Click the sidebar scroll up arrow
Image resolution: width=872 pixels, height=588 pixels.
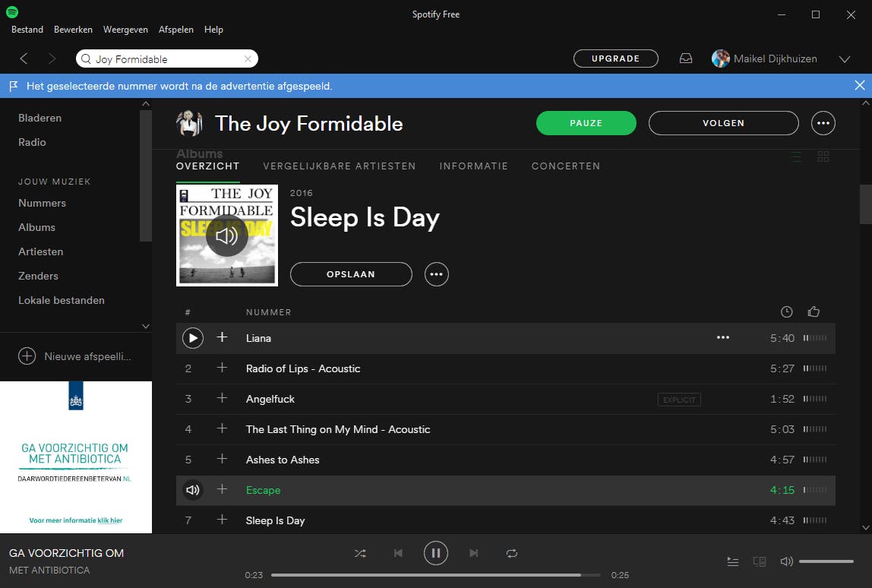tap(146, 103)
